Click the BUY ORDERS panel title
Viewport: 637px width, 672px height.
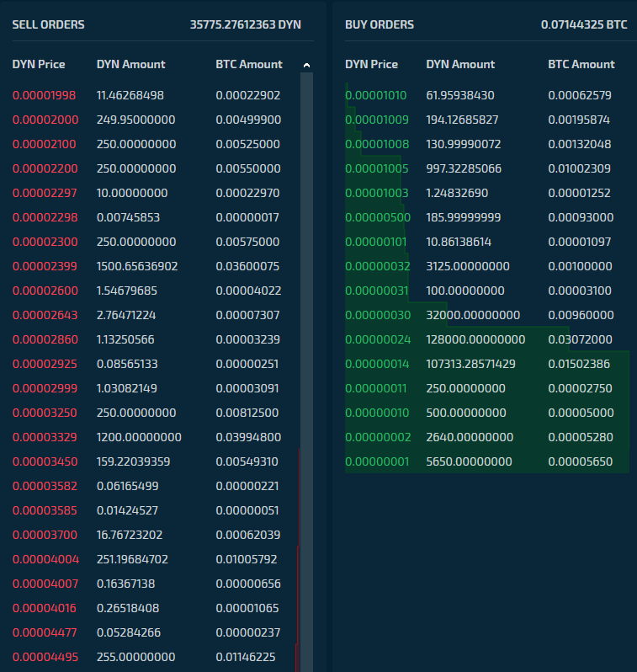[380, 24]
